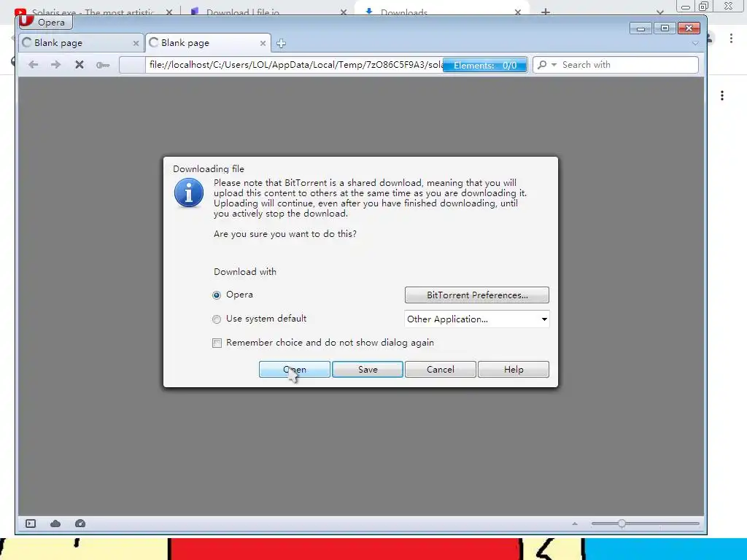Select the Opera download option
This screenshot has height=560, width=747.
click(217, 295)
